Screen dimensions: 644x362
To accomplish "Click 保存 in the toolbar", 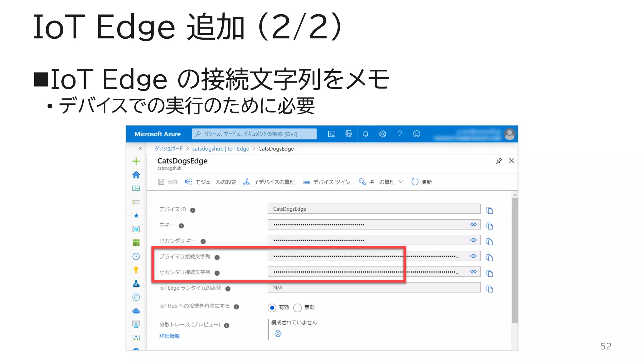I will 168,182.
